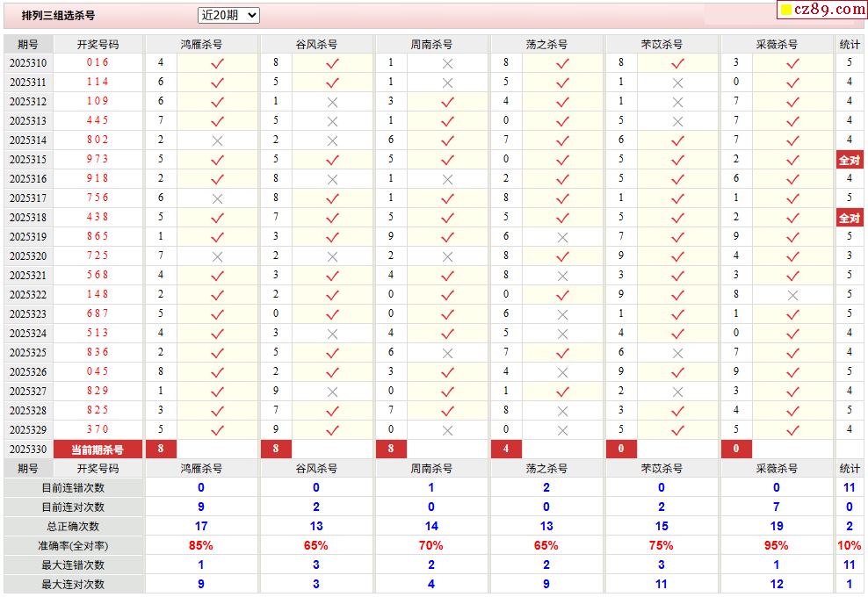Image resolution: width=868 pixels, height=597 pixels.
Task: Select winning number 016 in row 2025310
Action: coord(98,63)
